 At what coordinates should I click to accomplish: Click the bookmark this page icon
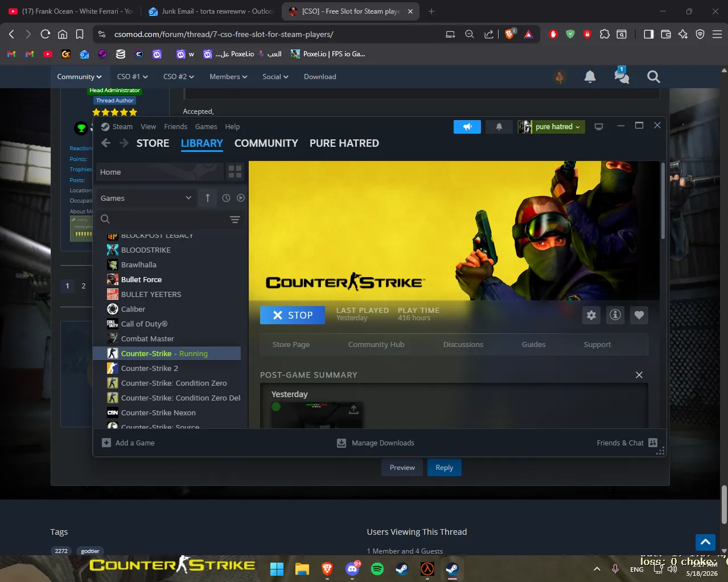[x=80, y=34]
